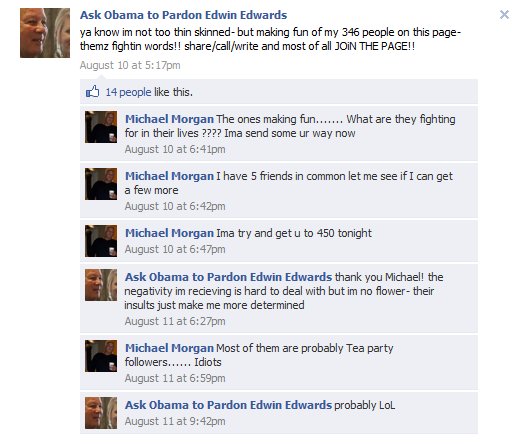Open Michael Morgan's name on the 'ones making fun' comment

point(169,119)
